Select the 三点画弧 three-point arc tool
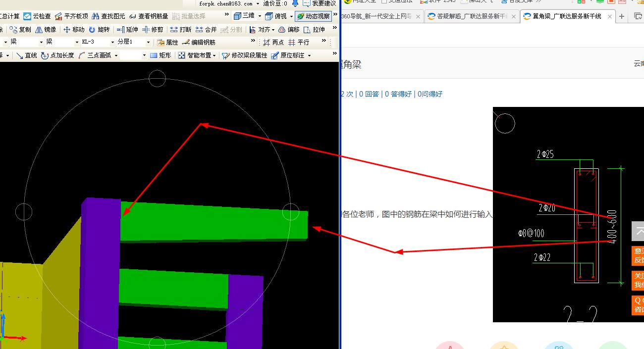Image resolution: width=644 pixels, height=349 pixels. pos(95,55)
